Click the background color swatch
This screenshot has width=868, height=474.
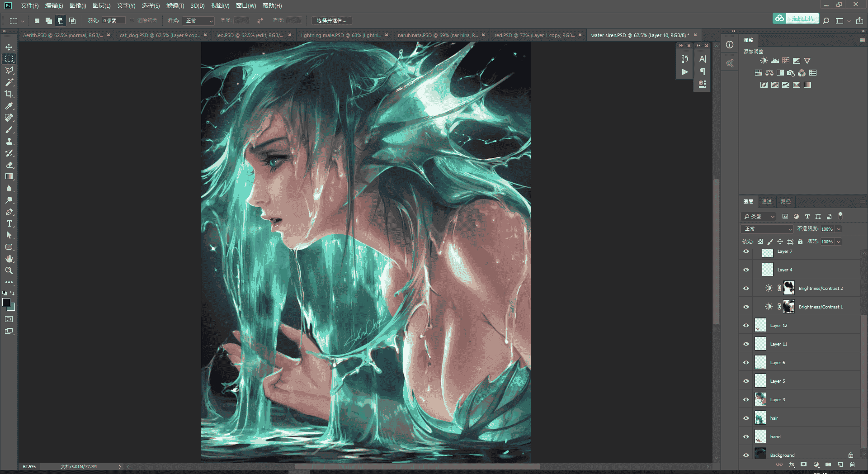point(12,308)
